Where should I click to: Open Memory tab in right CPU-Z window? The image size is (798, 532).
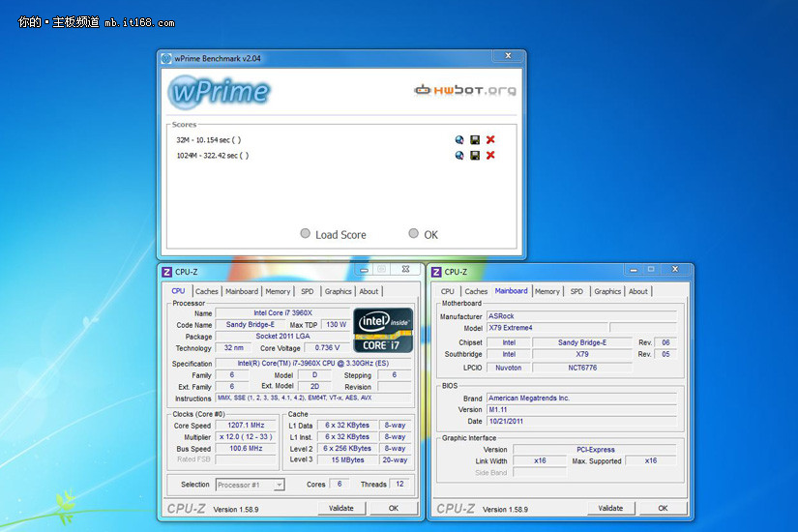547,291
